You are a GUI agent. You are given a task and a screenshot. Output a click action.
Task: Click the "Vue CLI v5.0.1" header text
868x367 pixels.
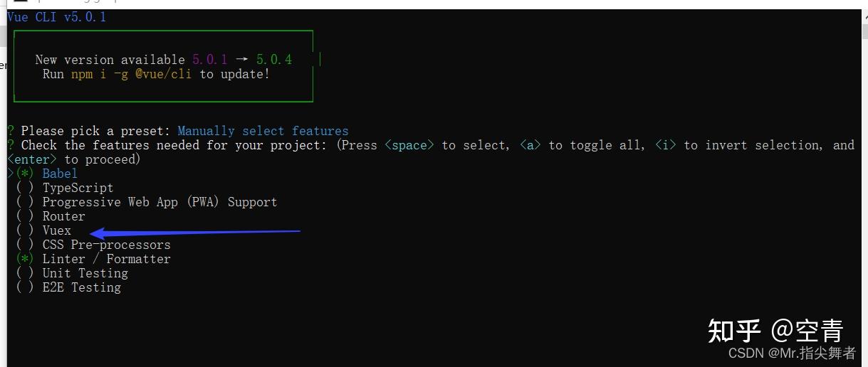[57, 17]
